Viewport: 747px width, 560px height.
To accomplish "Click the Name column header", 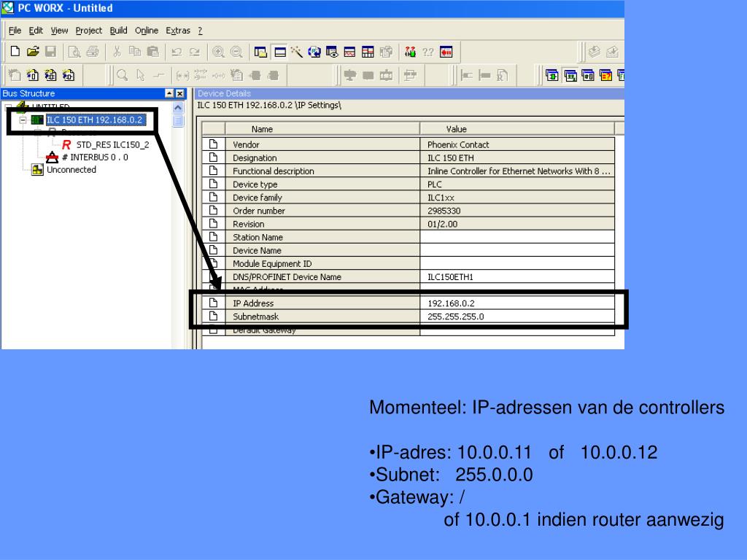I will click(322, 128).
